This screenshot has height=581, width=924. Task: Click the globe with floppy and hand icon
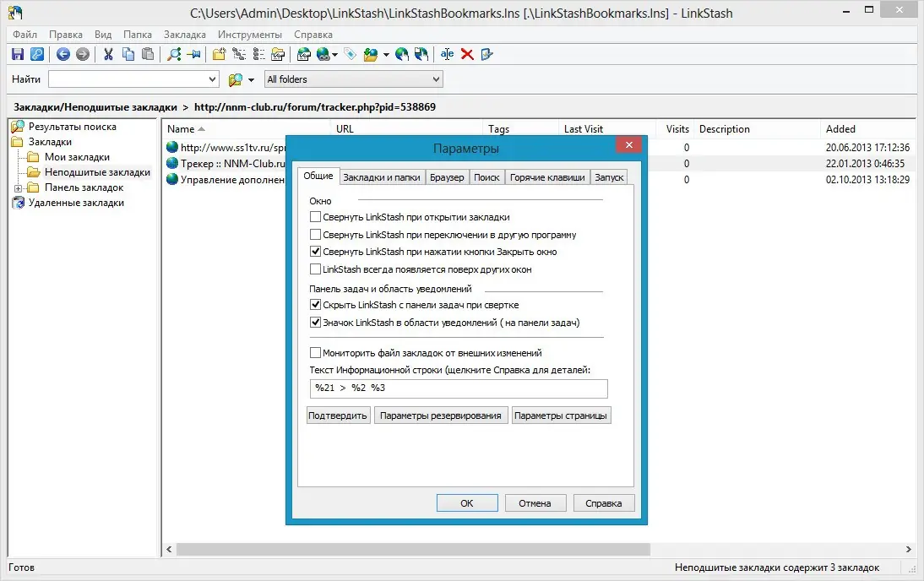[421, 54]
